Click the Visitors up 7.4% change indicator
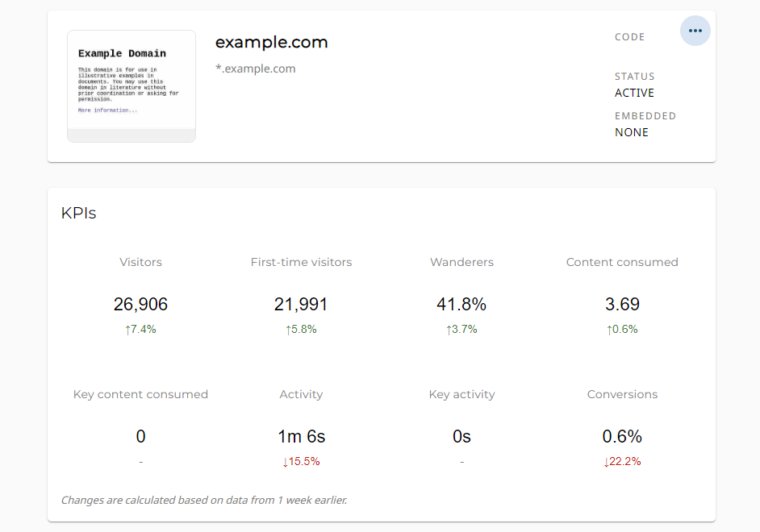 pos(140,329)
